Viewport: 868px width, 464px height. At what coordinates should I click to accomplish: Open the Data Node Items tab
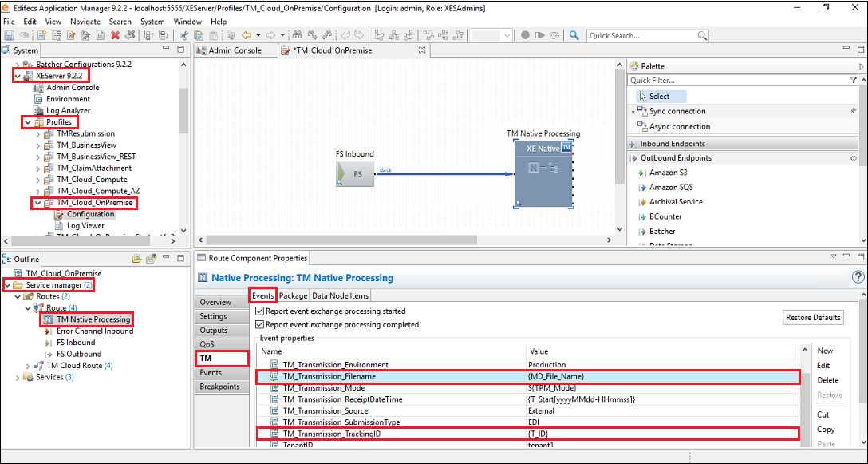point(341,296)
